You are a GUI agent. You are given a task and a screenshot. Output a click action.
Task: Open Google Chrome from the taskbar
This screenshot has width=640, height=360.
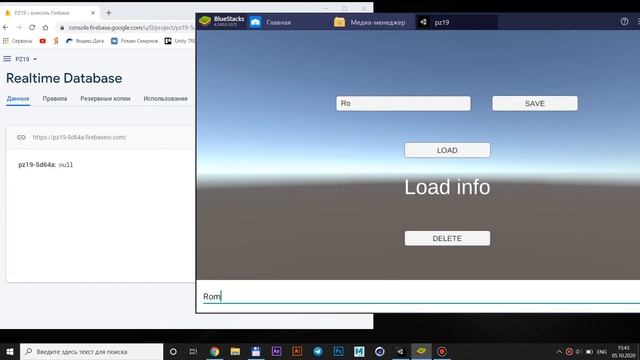[x=214, y=351]
